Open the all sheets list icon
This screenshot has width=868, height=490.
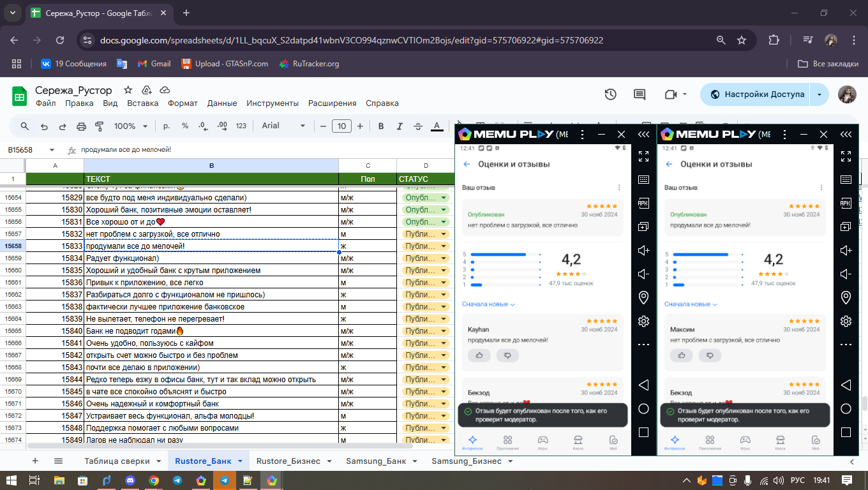point(58,461)
